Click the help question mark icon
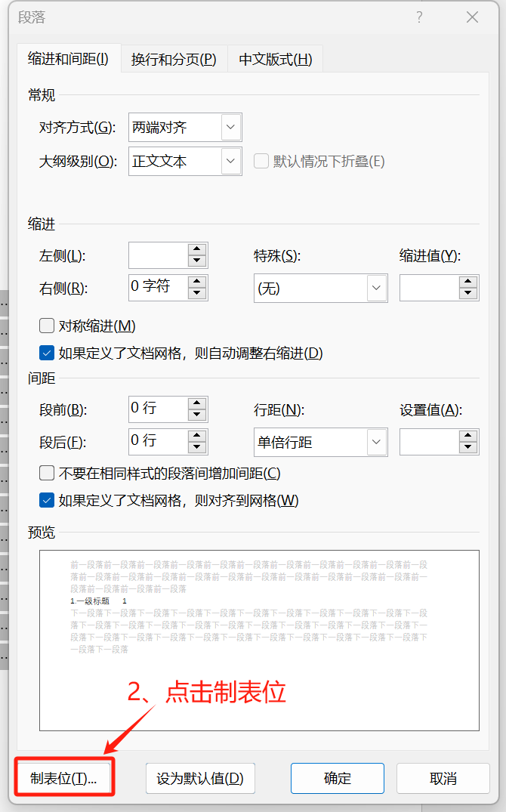The image size is (506, 812). point(419,17)
